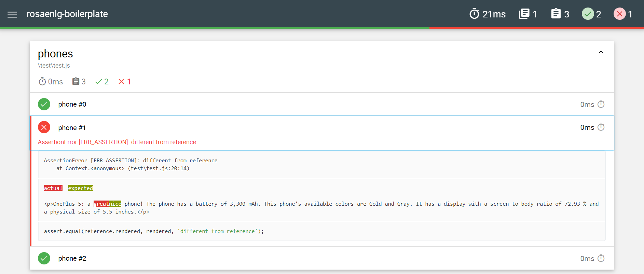The height and width of the screenshot is (274, 644).
Task: Click the red AssertionError summary message
Action: [x=117, y=142]
